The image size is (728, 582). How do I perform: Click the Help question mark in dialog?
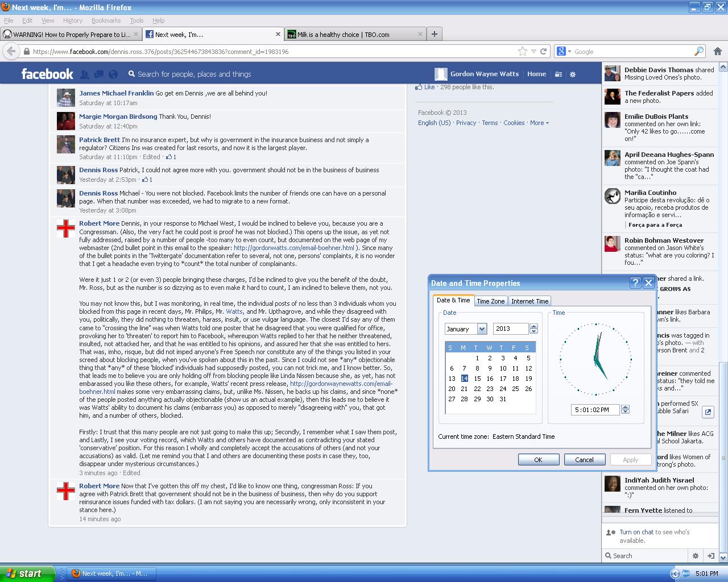pos(635,282)
